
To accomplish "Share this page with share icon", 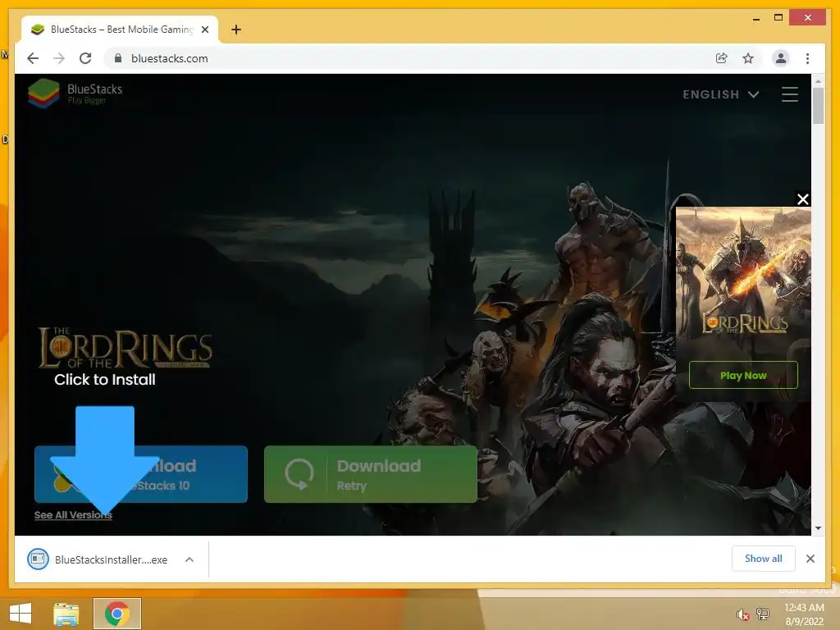I will tap(722, 58).
